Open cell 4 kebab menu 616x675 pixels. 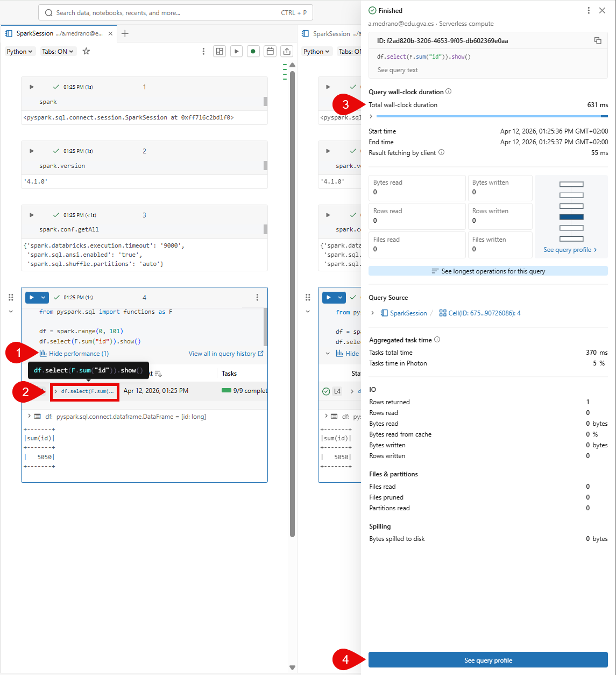click(x=257, y=297)
